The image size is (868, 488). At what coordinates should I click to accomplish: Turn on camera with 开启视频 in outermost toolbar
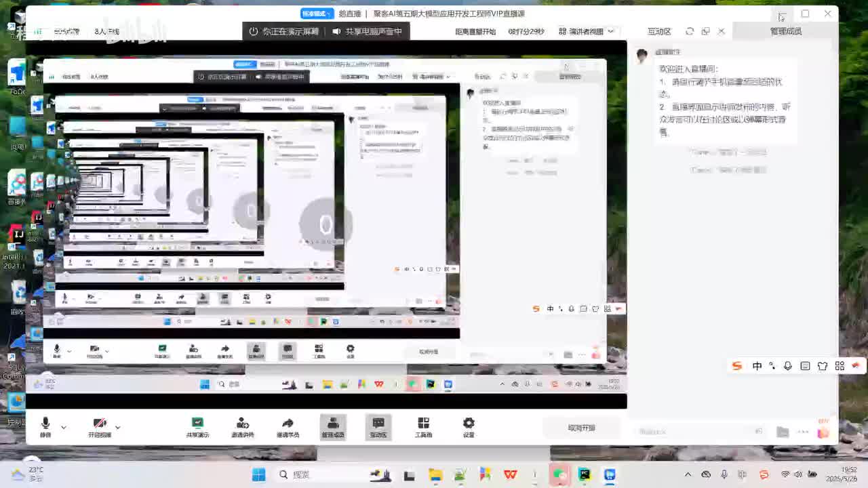(x=100, y=427)
